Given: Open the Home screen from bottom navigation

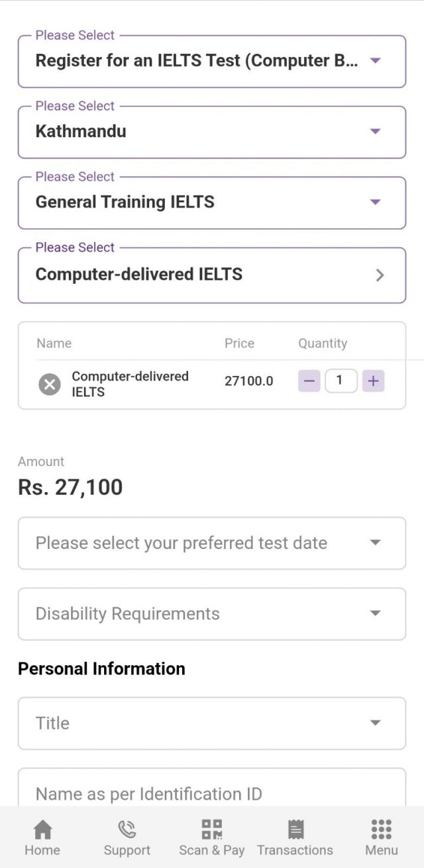Looking at the screenshot, I should (42, 836).
